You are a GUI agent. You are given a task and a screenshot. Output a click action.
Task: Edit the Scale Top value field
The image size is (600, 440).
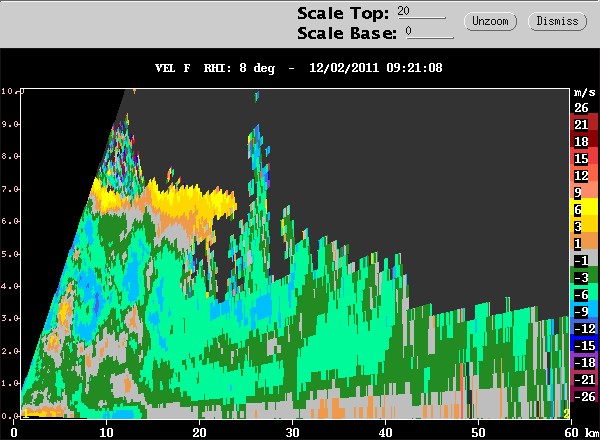421,12
